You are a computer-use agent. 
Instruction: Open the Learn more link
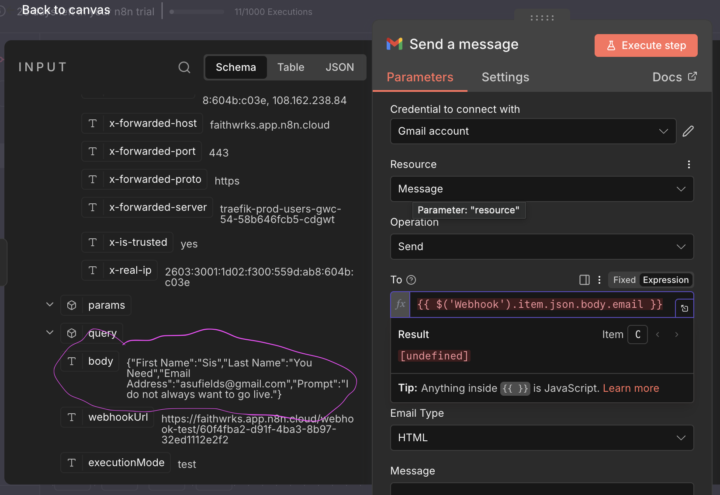tap(631, 388)
